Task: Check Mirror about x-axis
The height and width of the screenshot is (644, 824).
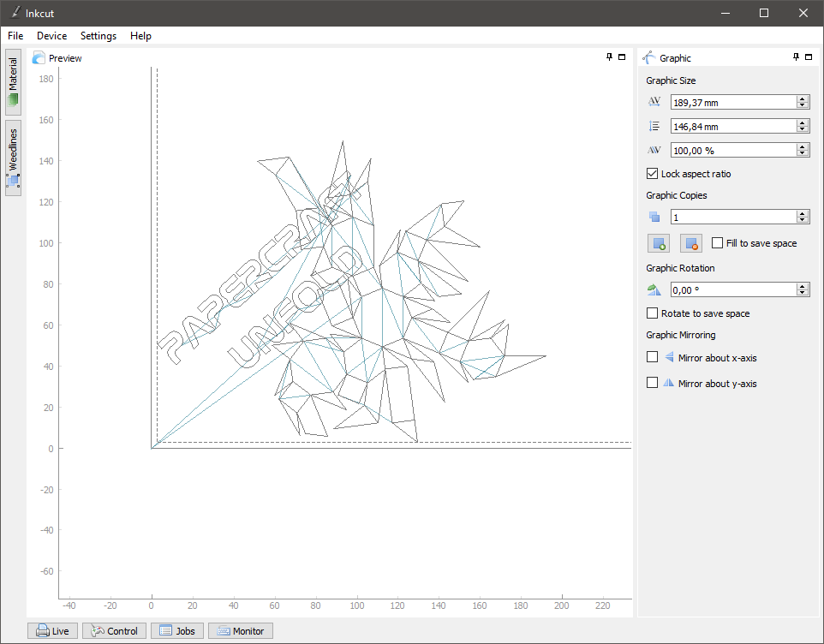Action: (x=652, y=357)
